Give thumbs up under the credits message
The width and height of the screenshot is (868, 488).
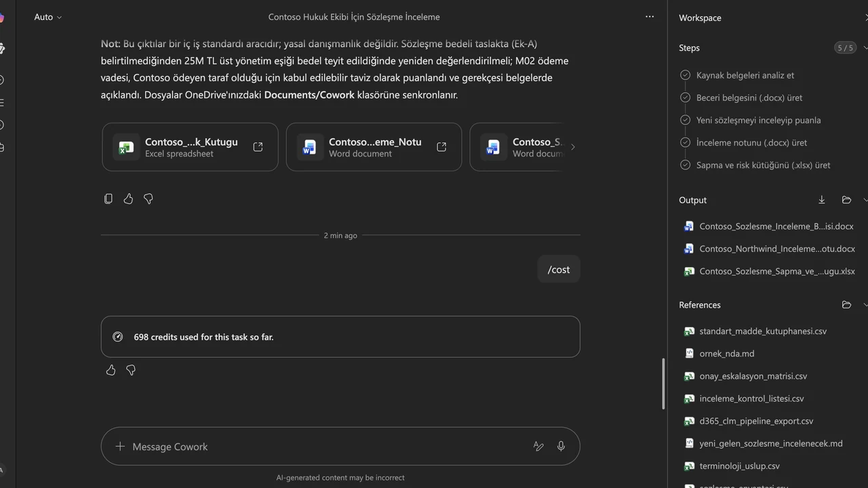(111, 370)
